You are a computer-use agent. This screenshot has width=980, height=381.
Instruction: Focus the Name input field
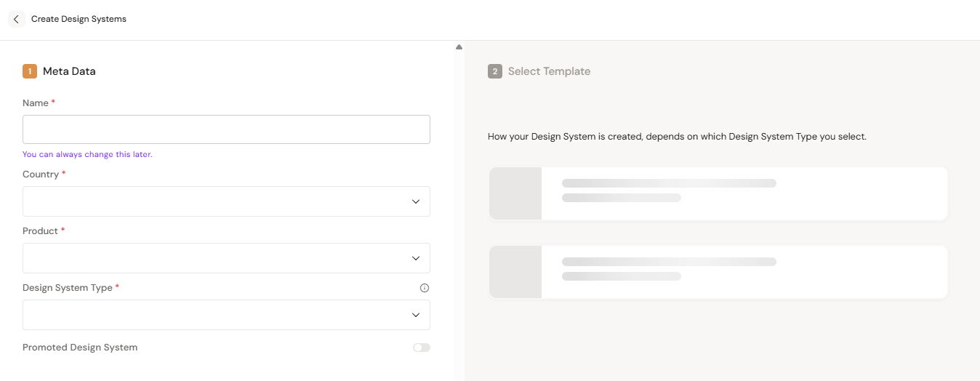(x=226, y=129)
